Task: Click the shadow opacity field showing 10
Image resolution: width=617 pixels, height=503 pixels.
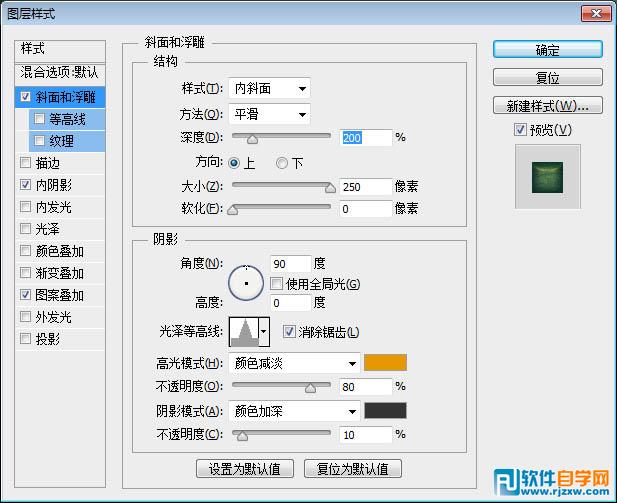Action: (x=366, y=435)
